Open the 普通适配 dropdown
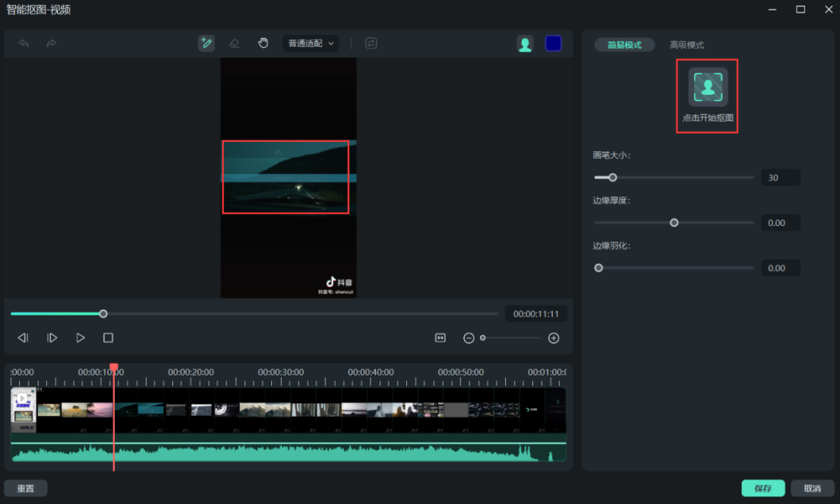840x504 pixels. [x=311, y=43]
